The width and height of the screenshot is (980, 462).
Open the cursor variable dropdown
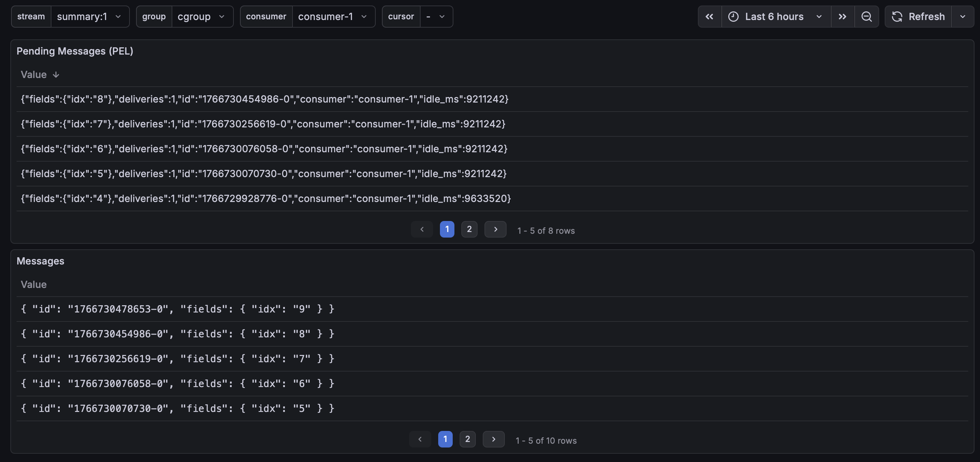(436, 16)
